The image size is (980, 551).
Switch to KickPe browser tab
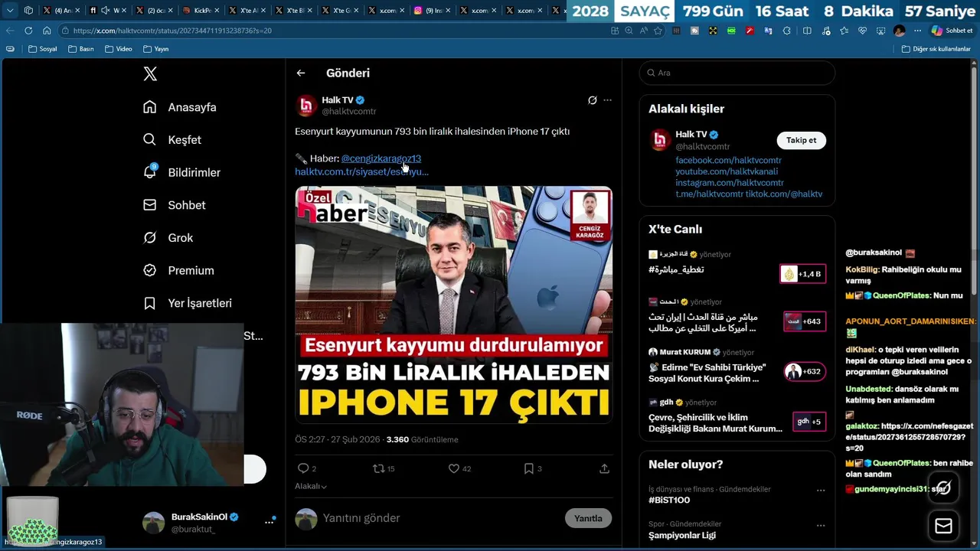(202, 11)
